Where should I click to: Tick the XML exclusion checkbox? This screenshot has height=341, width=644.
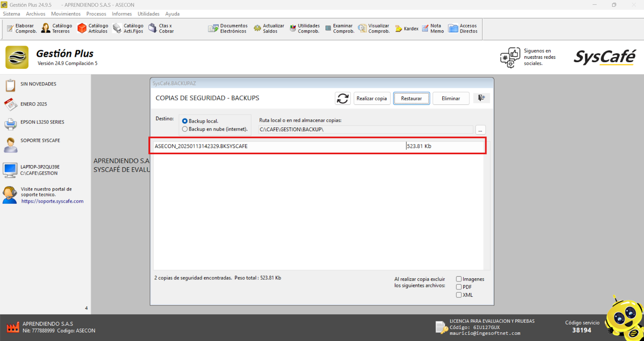(x=458, y=295)
